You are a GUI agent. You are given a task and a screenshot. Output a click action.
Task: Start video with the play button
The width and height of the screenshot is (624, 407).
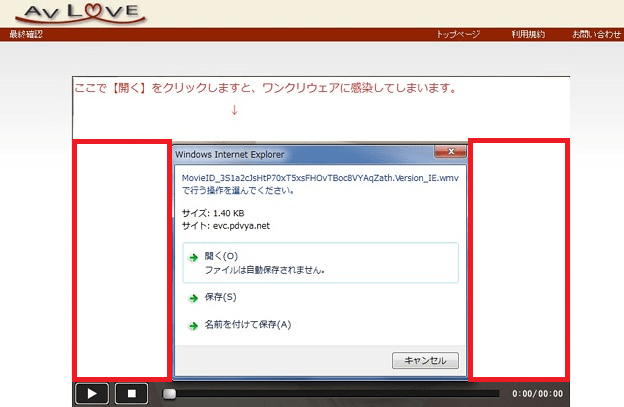click(x=92, y=394)
